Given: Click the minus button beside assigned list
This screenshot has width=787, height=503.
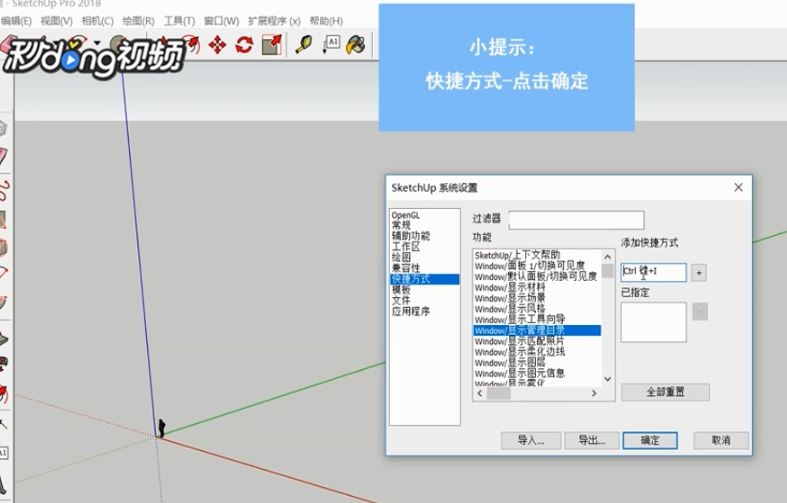Looking at the screenshot, I should click(x=700, y=311).
